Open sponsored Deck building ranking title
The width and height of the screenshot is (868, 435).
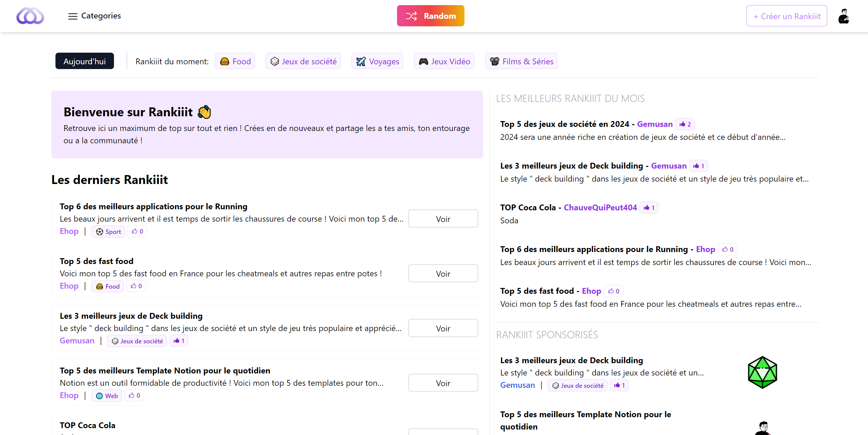pyautogui.click(x=572, y=360)
